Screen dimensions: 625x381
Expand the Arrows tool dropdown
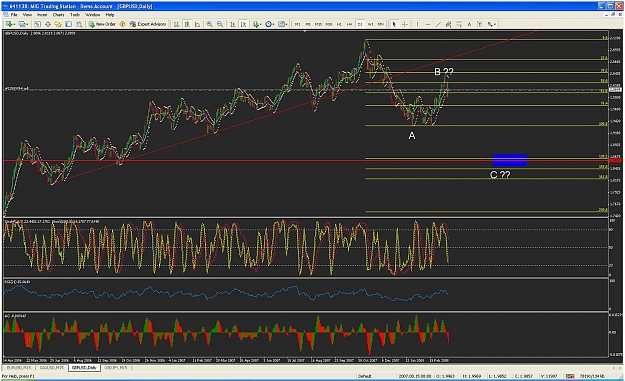(495, 25)
